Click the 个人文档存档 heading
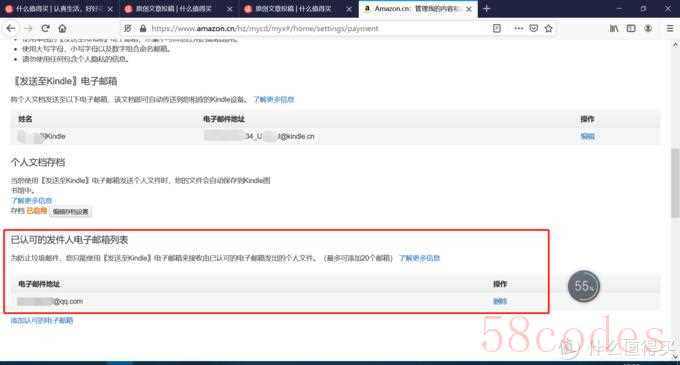The height and width of the screenshot is (365, 680). 38,163
